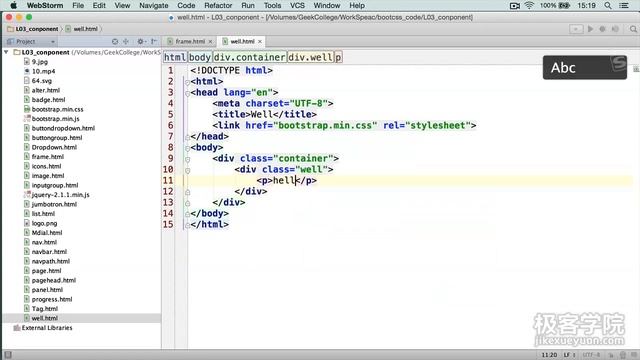Open jumbotron.html in project tree

(54, 204)
